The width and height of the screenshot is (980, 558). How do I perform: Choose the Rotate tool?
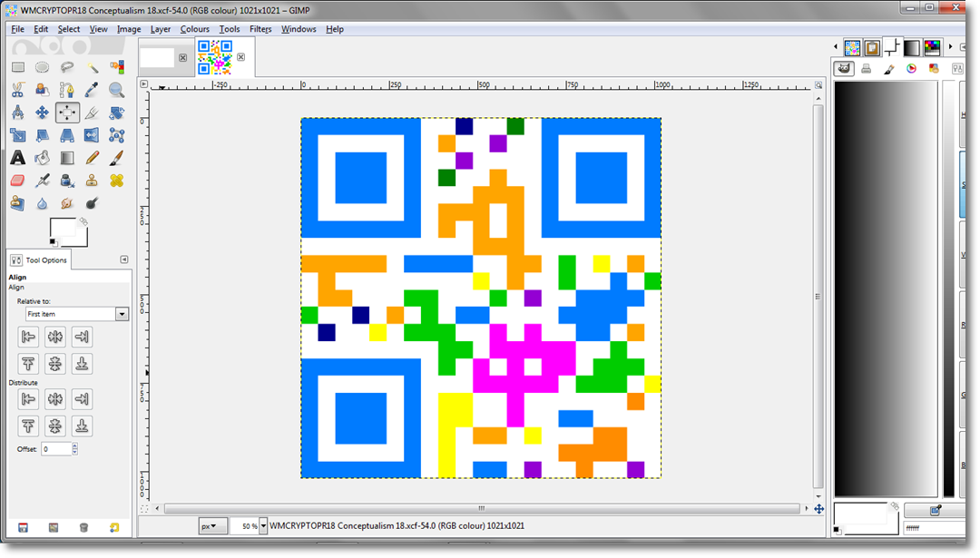pos(116,113)
